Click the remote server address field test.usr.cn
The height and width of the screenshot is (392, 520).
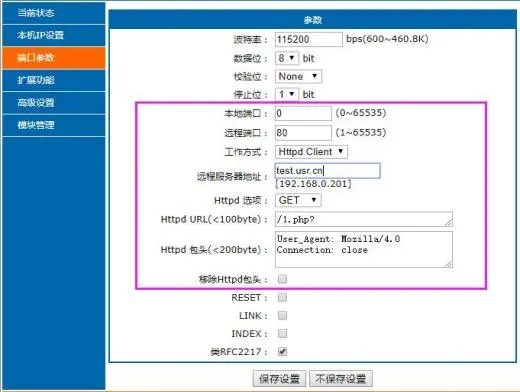(327, 171)
